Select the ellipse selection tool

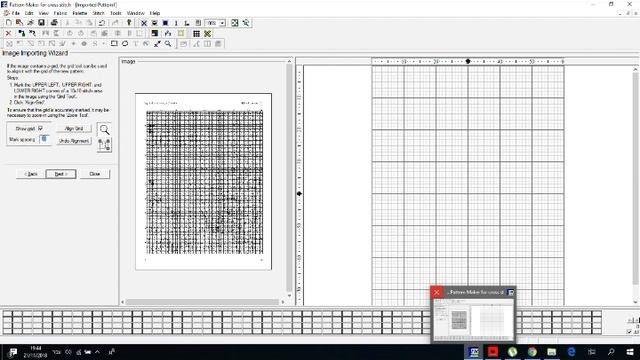pos(125,44)
